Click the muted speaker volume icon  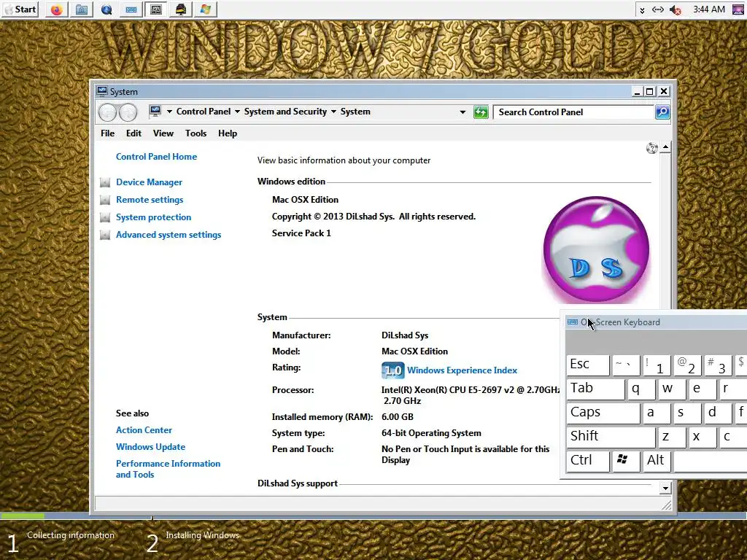point(675,9)
